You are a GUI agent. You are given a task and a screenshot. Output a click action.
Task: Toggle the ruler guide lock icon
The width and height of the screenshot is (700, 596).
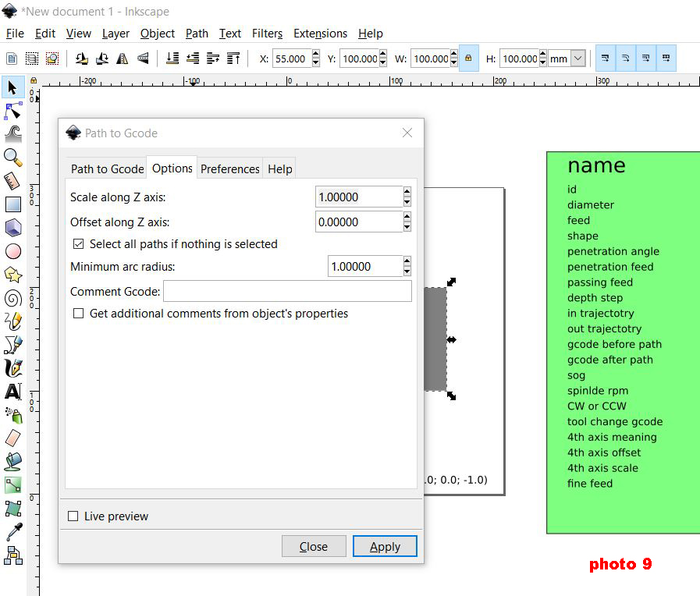[x=33, y=81]
